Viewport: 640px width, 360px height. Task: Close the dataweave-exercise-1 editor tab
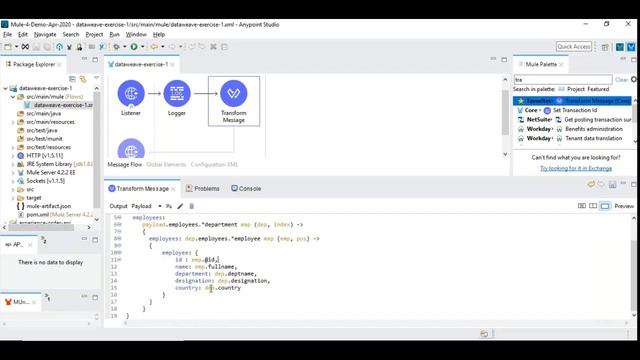click(x=172, y=64)
